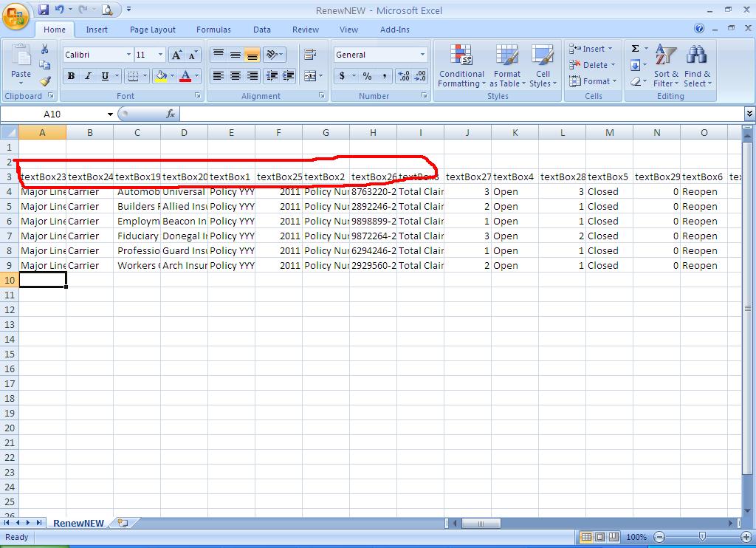The image size is (756, 548).
Task: Open the General number format dropdown
Action: pos(422,55)
